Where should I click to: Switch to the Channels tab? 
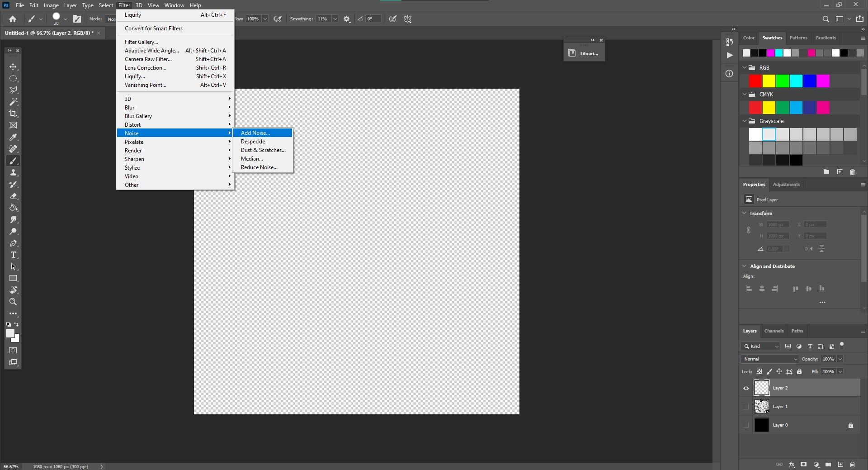(x=774, y=331)
